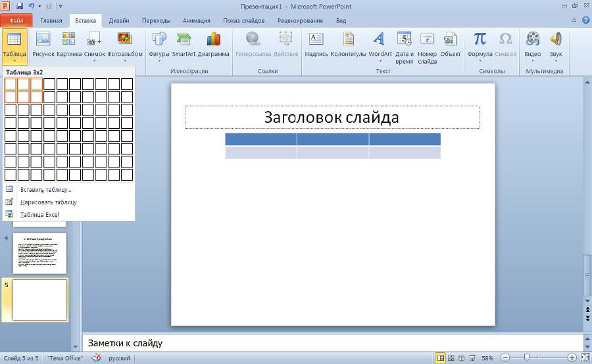Go to next slide double-arrow button

pos(587,318)
